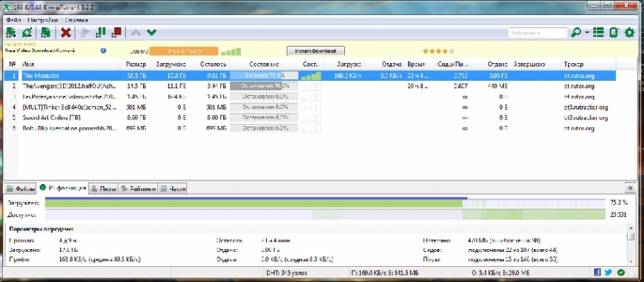
Task: Click the green health bars of The Mentalist
Action: (x=311, y=76)
